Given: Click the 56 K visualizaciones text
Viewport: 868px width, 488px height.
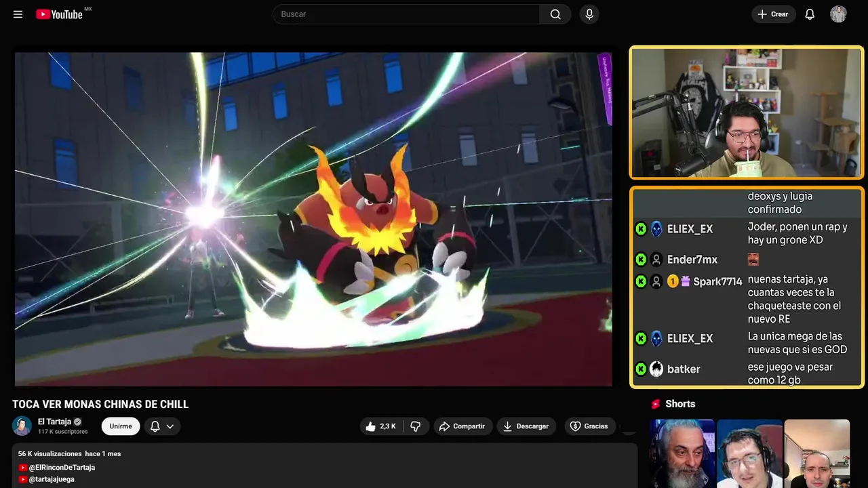Looking at the screenshot, I should point(50,453).
